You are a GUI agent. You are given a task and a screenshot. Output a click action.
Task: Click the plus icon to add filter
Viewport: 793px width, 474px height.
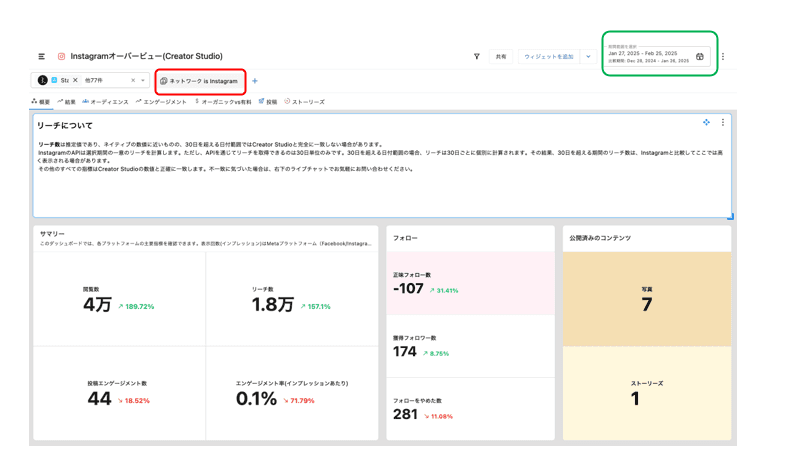255,81
